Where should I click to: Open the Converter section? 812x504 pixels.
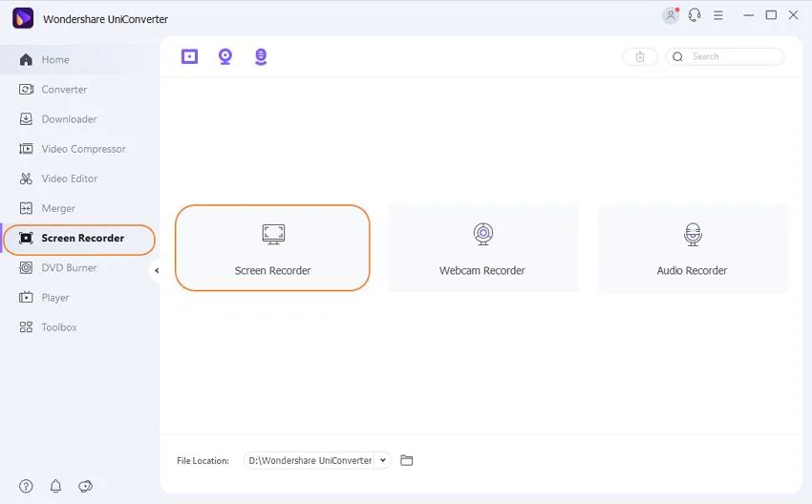(77, 90)
